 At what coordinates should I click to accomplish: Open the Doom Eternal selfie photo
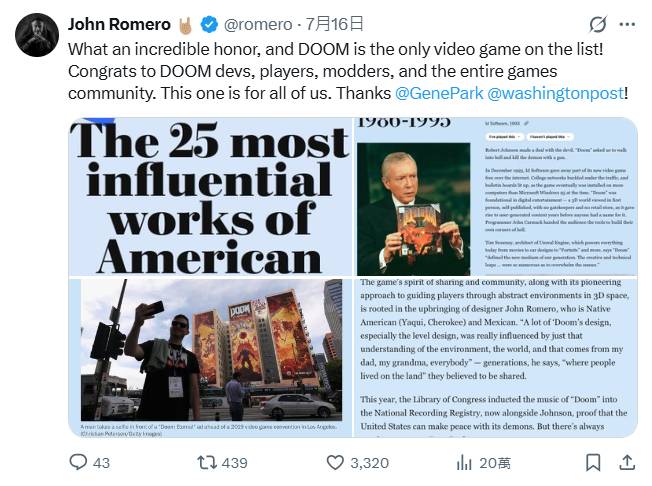[210, 357]
